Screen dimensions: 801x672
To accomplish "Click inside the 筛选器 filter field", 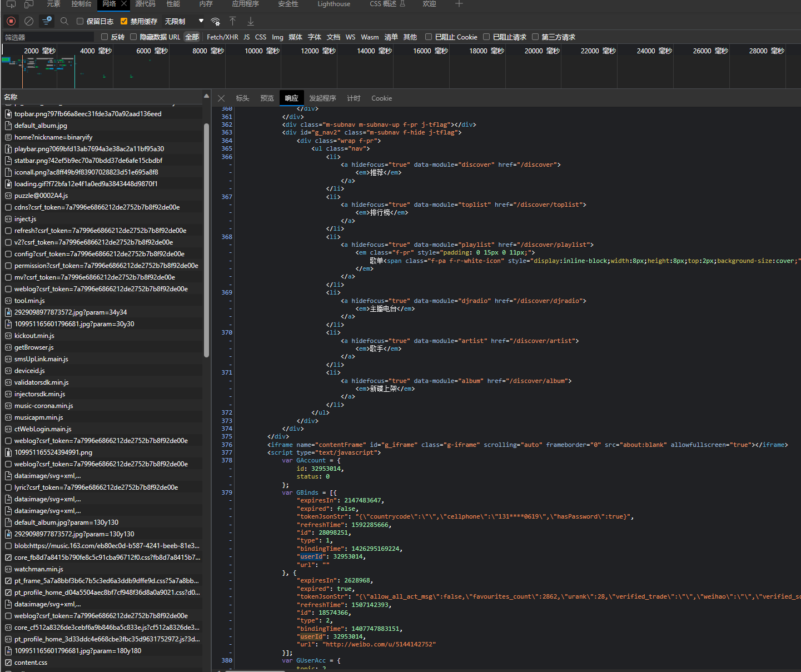I will coord(47,37).
